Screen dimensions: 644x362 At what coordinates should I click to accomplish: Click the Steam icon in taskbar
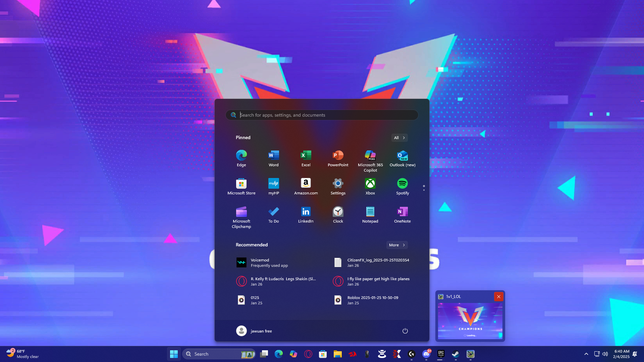pos(455,354)
